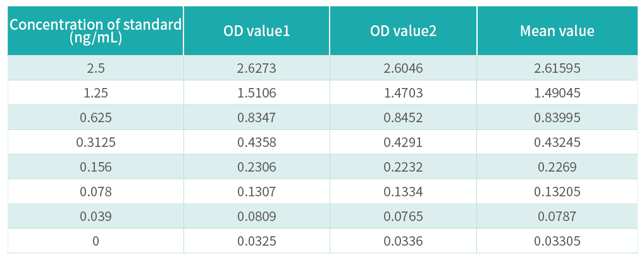Select the "Mean value" column header
This screenshot has width=644, height=259.
[557, 31]
